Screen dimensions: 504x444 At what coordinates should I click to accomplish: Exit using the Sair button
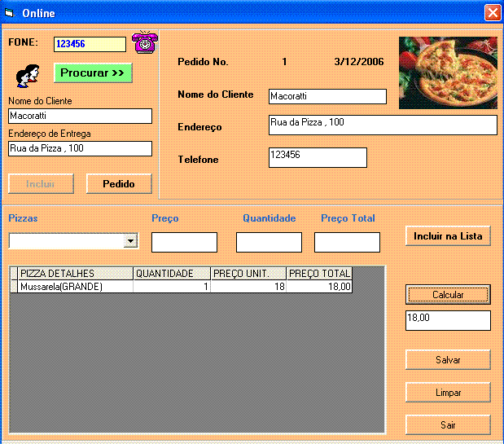click(x=448, y=425)
